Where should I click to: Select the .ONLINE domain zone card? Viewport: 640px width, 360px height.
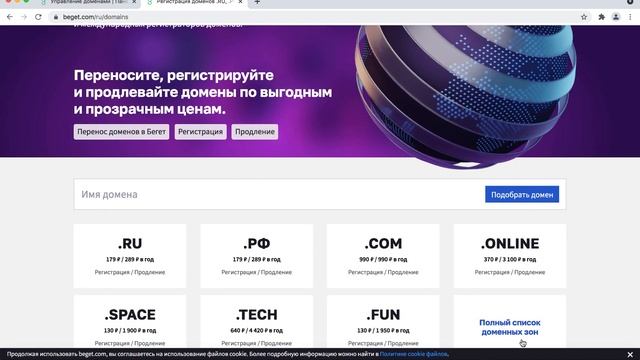[510, 256]
